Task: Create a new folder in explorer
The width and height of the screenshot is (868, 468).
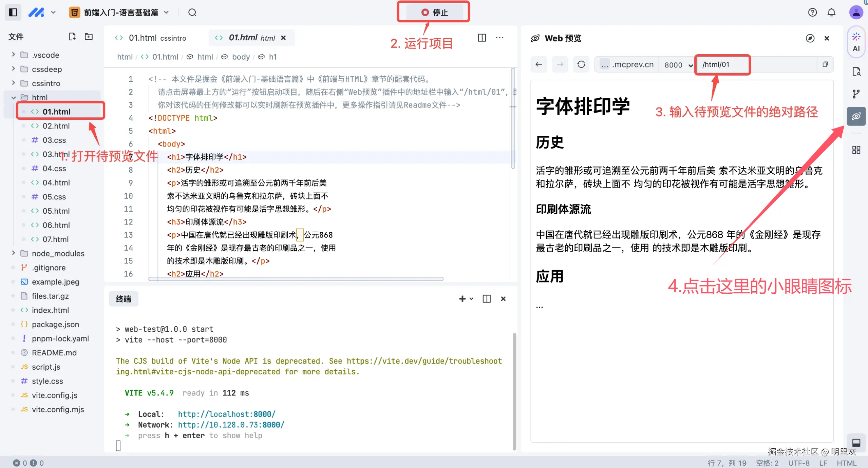Action: (x=89, y=37)
